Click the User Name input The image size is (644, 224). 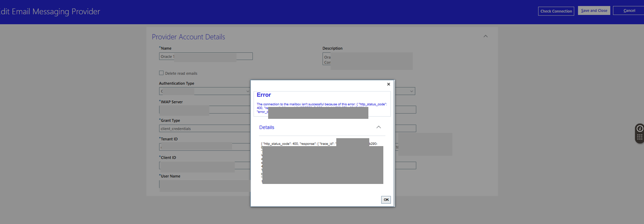tap(205, 184)
